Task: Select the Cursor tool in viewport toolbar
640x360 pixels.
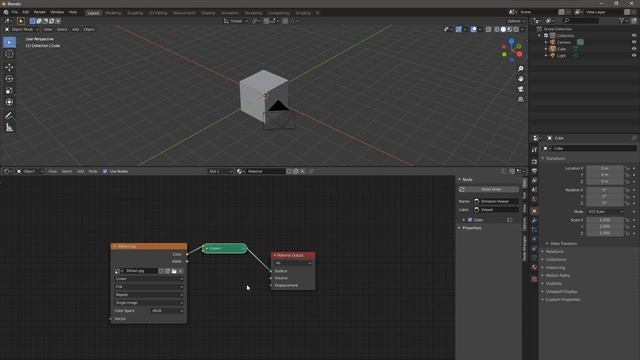Action: 9,54
